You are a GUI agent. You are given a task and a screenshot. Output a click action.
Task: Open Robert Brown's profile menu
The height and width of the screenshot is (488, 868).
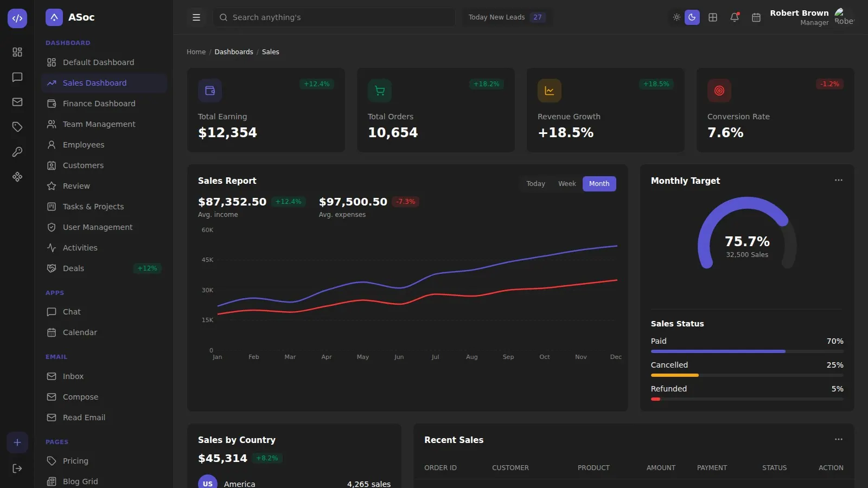click(x=812, y=17)
